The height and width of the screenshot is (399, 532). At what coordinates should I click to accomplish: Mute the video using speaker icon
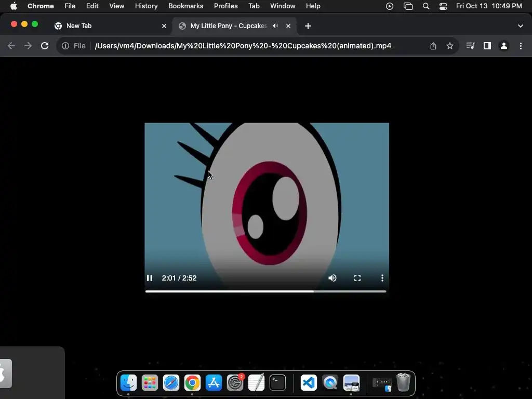point(332,278)
